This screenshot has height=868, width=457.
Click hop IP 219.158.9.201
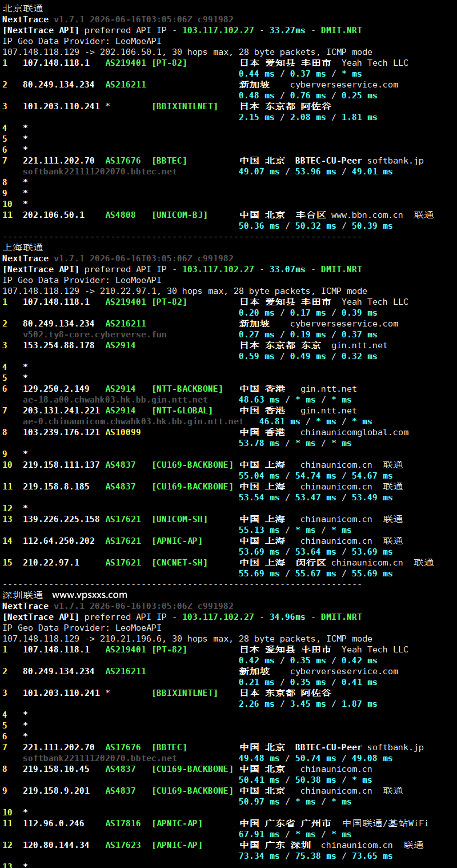click(56, 791)
